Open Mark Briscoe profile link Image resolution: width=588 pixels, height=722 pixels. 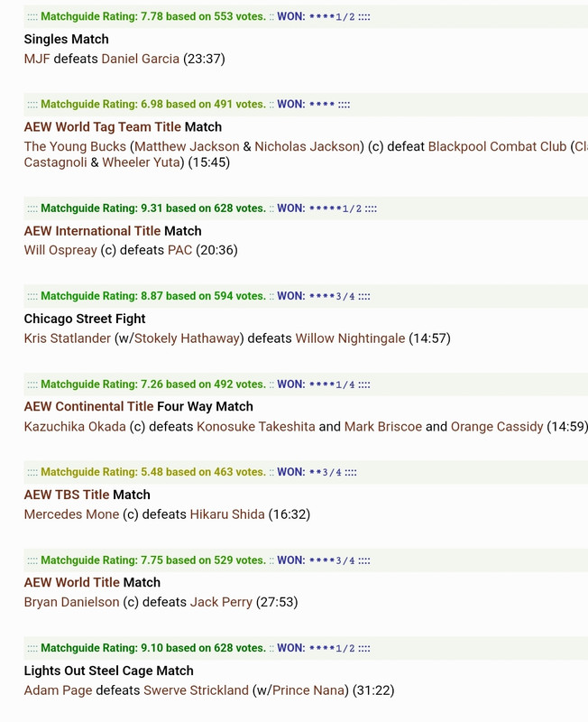(382, 426)
